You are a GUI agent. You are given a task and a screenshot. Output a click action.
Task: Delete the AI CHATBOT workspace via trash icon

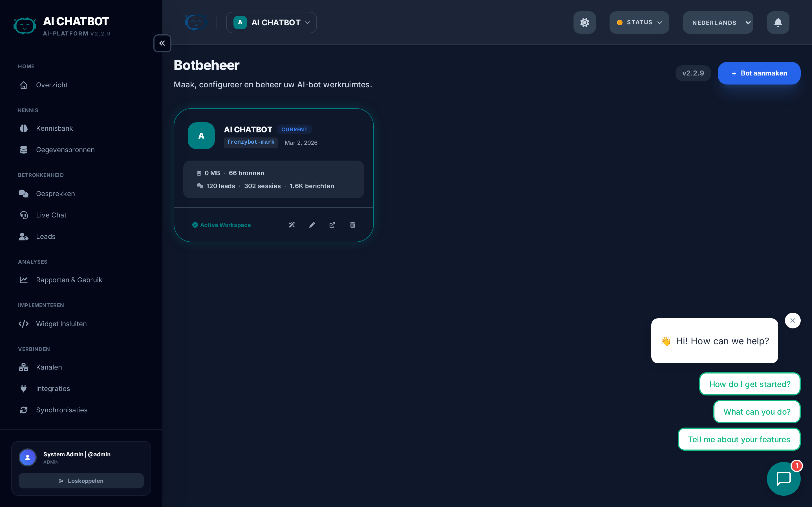(x=352, y=225)
